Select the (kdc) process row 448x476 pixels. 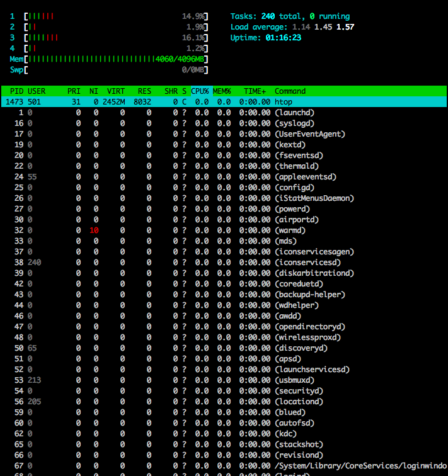tap(224, 433)
